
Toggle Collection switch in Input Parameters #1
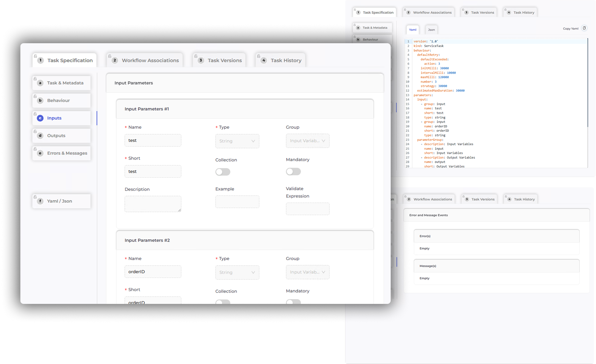point(223,172)
